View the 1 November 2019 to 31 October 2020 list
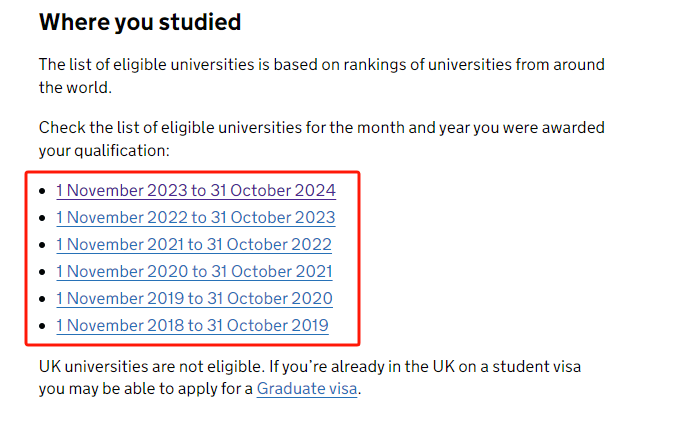This screenshot has width=688, height=423. [194, 298]
